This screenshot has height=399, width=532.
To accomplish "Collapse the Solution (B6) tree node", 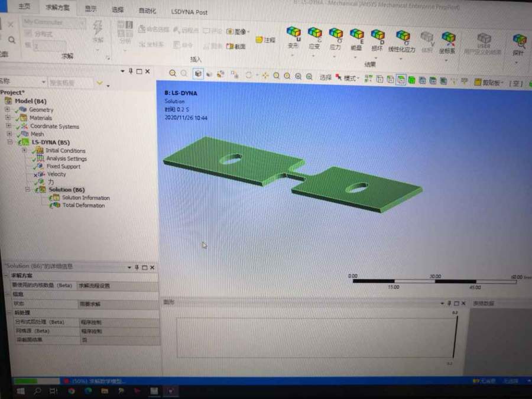I will [x=28, y=189].
